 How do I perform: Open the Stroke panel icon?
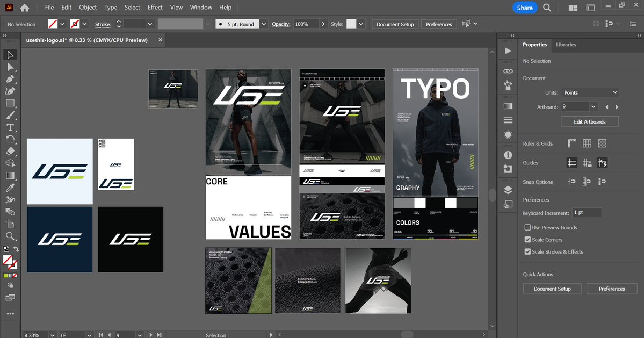[x=508, y=120]
